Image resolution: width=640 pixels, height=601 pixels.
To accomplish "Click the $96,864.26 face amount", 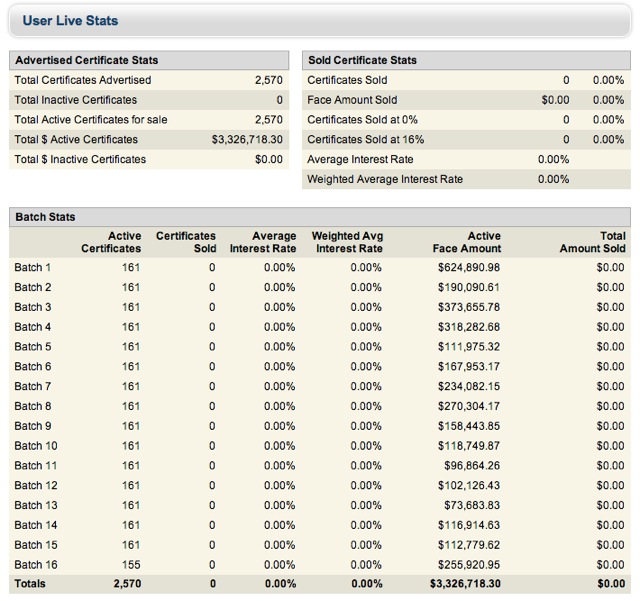I will [472, 465].
